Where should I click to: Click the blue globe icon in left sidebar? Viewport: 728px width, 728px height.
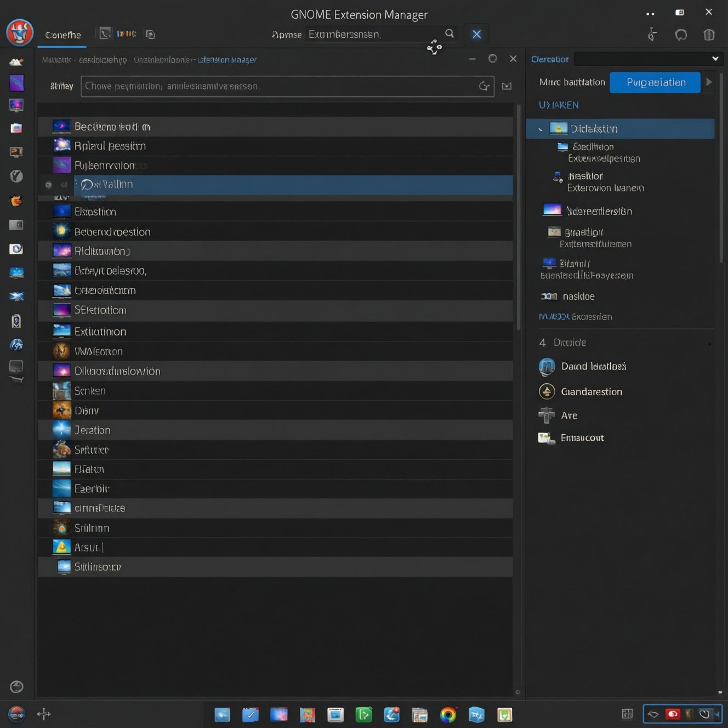click(16, 345)
